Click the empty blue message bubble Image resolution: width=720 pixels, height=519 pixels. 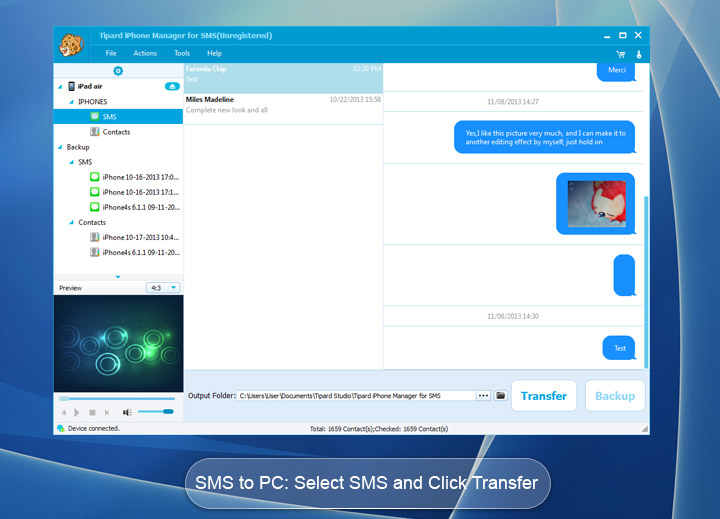click(x=624, y=276)
